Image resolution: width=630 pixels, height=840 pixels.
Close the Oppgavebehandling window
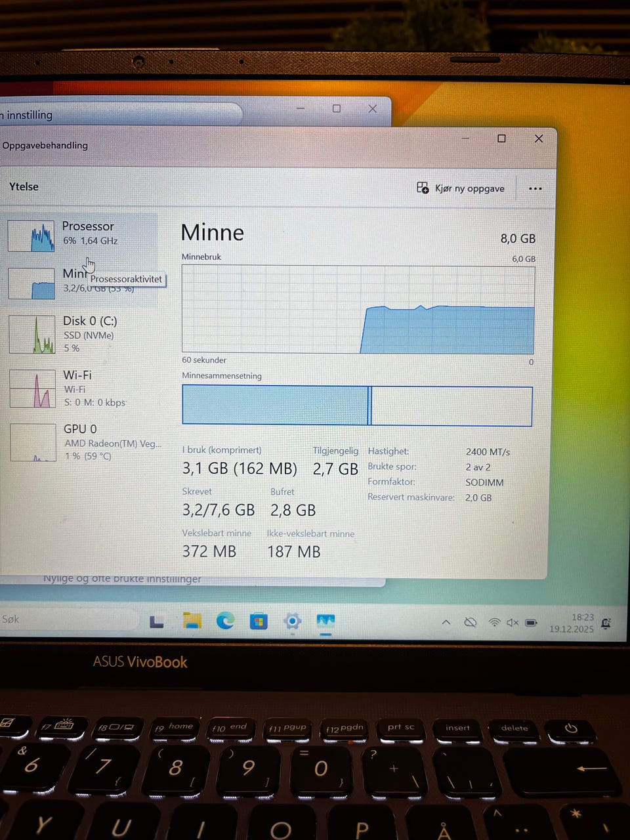point(539,138)
